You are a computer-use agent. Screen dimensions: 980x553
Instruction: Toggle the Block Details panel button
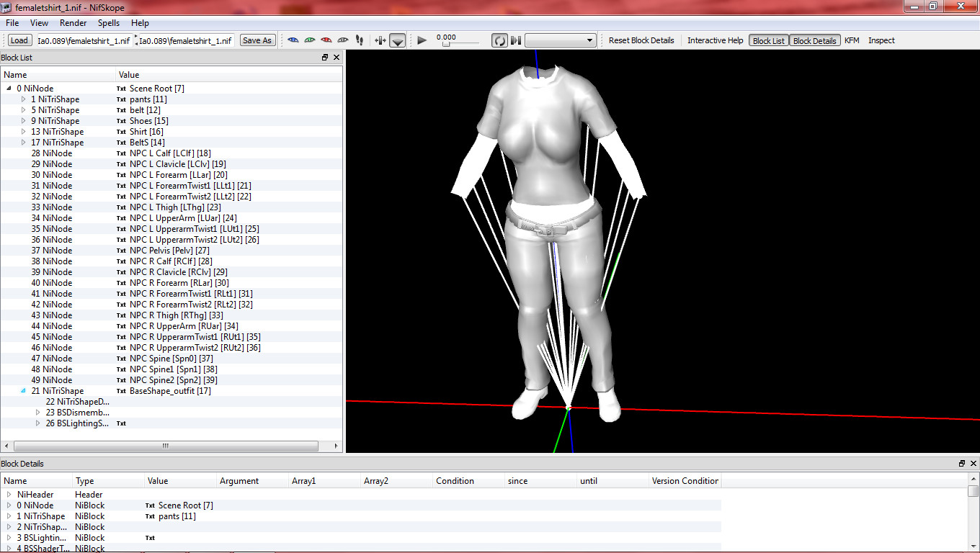pyautogui.click(x=814, y=40)
